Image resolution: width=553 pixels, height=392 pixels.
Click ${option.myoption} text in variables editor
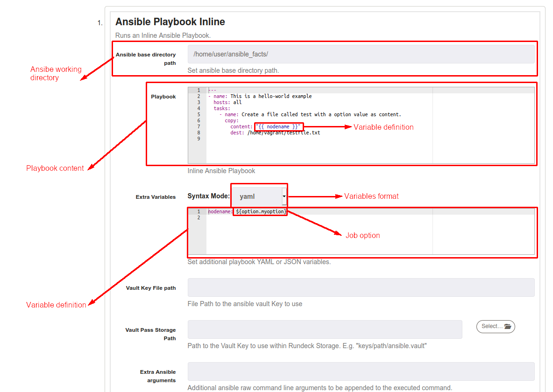261,211
